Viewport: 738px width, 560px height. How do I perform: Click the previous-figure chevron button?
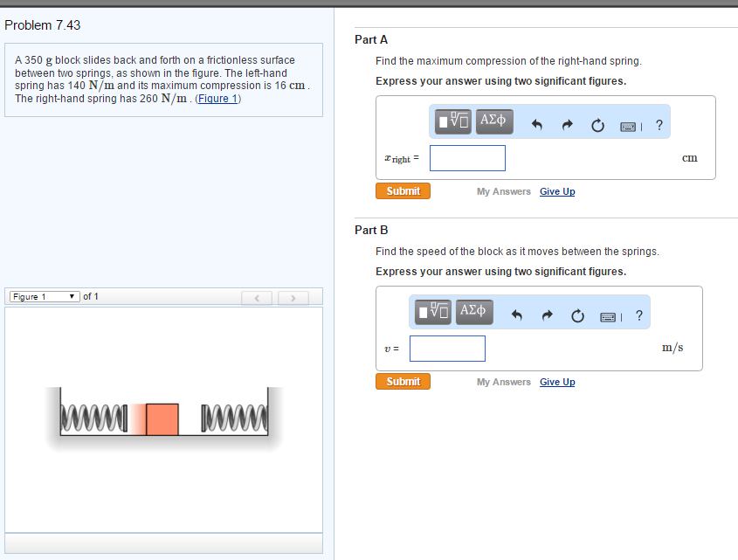click(x=257, y=297)
